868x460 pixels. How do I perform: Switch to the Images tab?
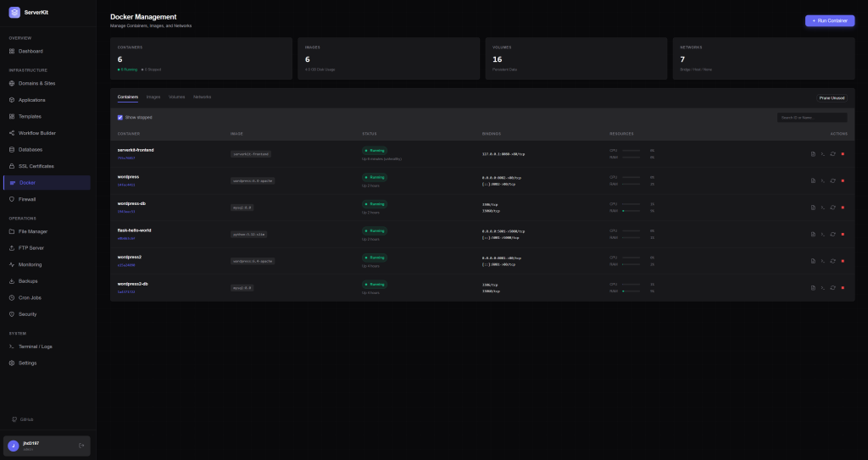point(153,97)
